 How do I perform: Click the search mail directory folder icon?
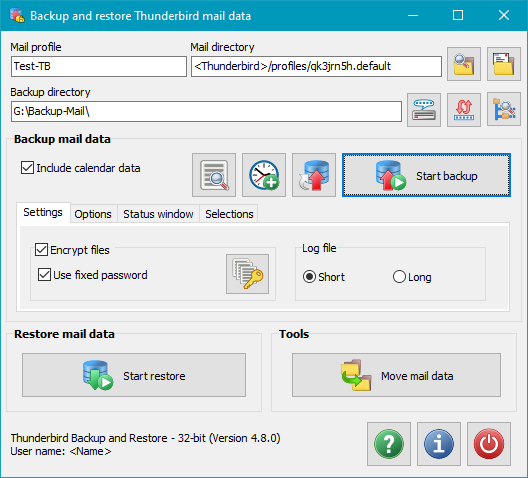464,64
